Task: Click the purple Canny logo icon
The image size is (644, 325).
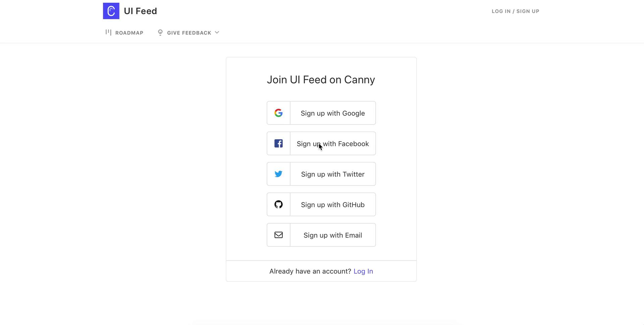Action: 111,11
